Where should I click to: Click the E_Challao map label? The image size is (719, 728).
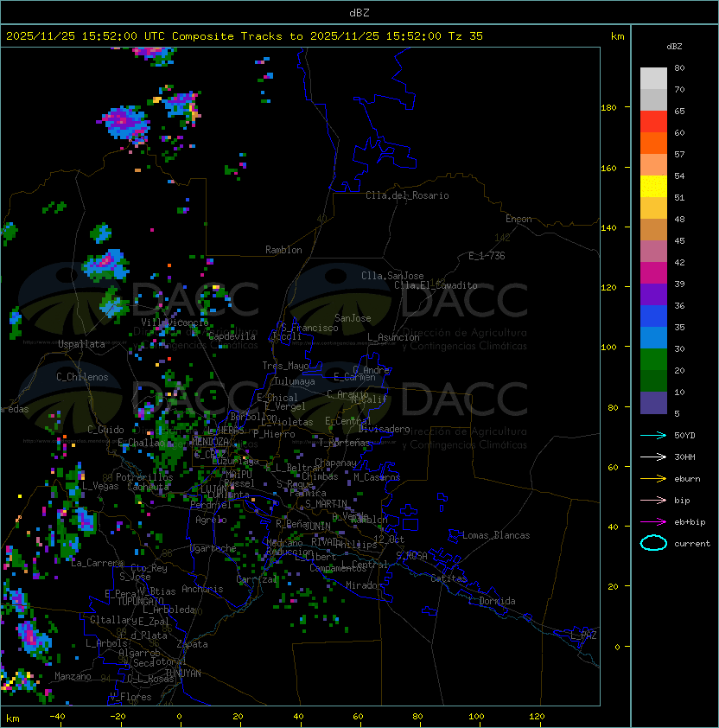139,443
